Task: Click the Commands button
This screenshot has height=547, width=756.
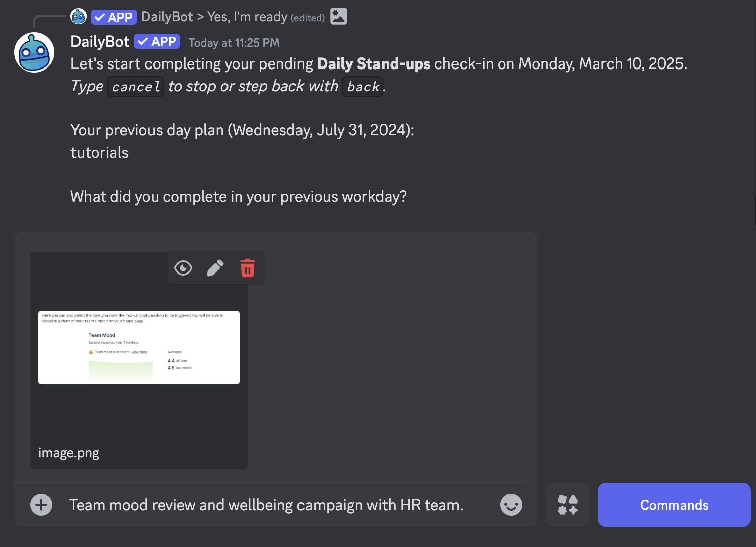Action: coord(674,505)
